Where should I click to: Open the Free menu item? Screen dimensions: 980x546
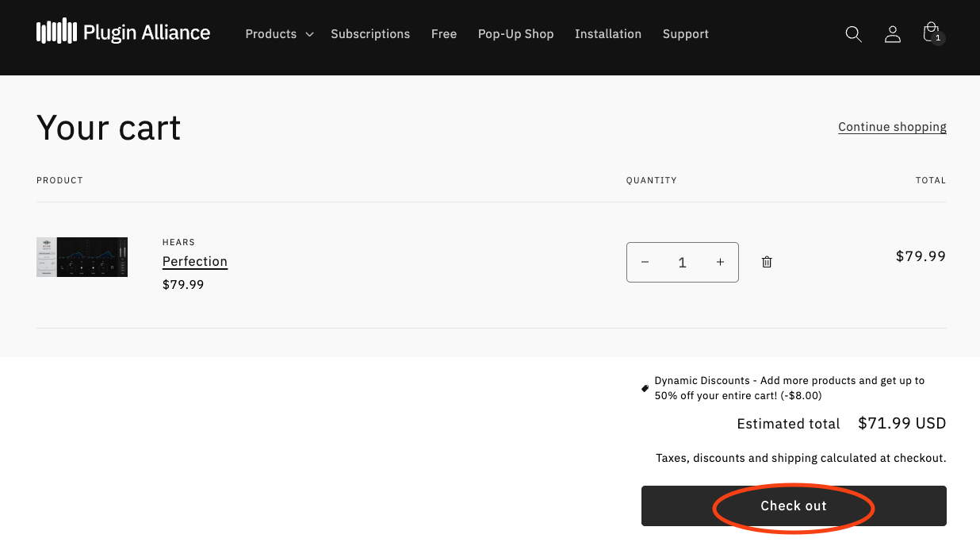pyautogui.click(x=444, y=34)
